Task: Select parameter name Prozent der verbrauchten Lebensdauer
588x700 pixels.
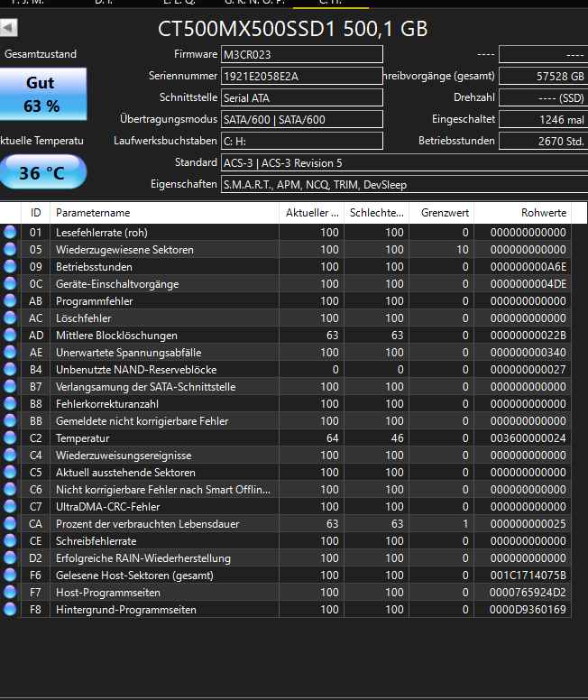Action: [x=147, y=524]
